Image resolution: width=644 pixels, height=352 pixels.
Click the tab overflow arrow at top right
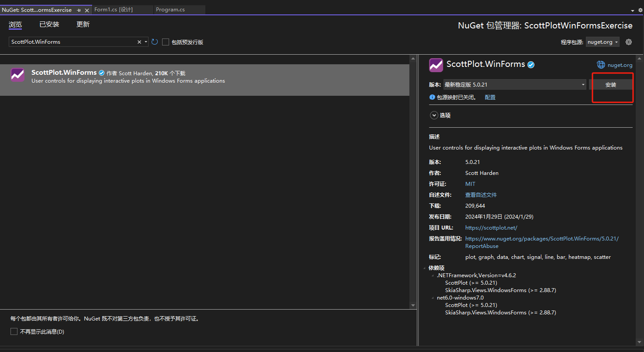pos(633,10)
